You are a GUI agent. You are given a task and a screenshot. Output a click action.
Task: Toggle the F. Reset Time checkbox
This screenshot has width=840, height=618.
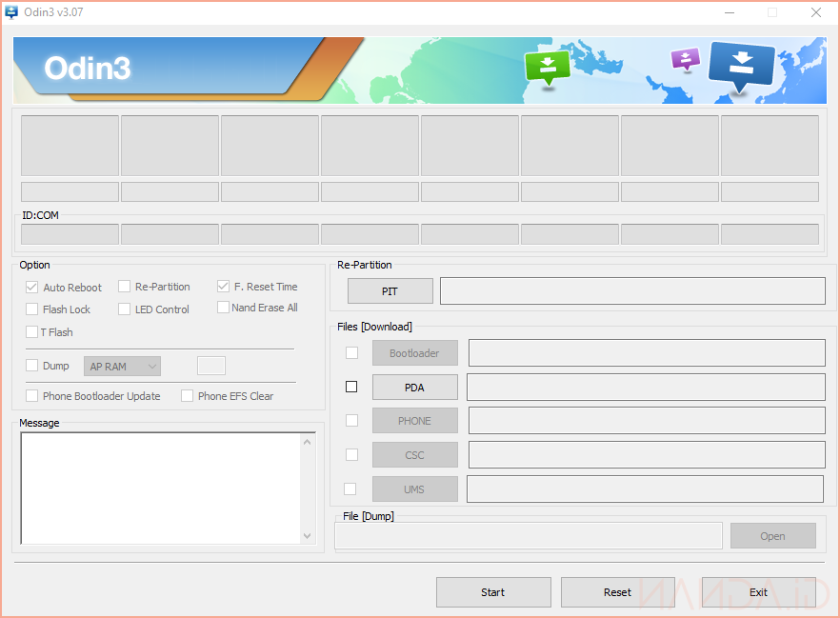click(x=223, y=287)
